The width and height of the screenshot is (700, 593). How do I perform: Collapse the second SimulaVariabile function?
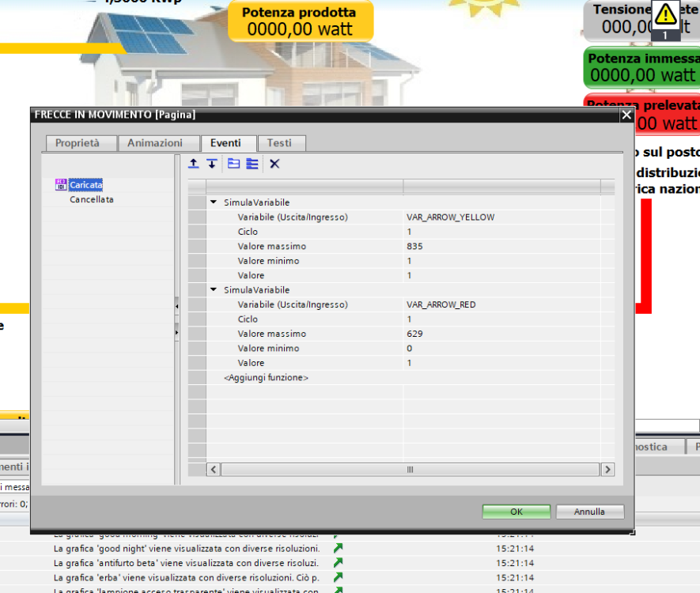pos(214,290)
